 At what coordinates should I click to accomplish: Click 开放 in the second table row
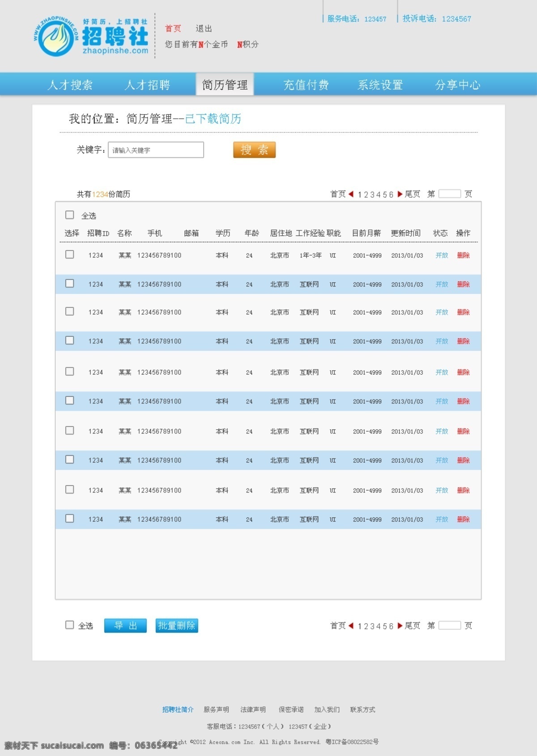pos(442,285)
